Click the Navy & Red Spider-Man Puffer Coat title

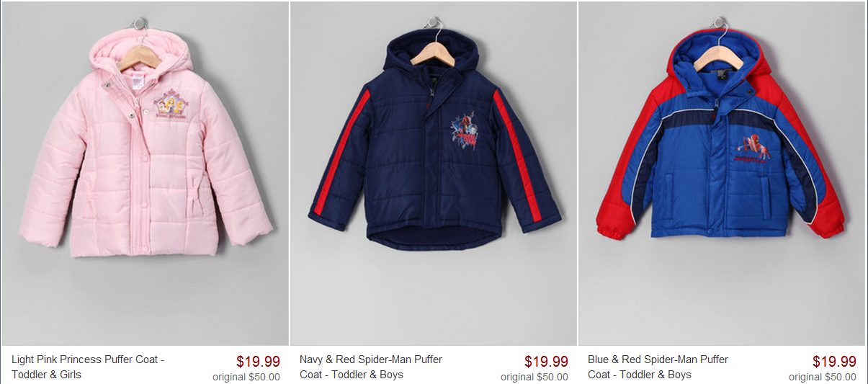(x=371, y=367)
